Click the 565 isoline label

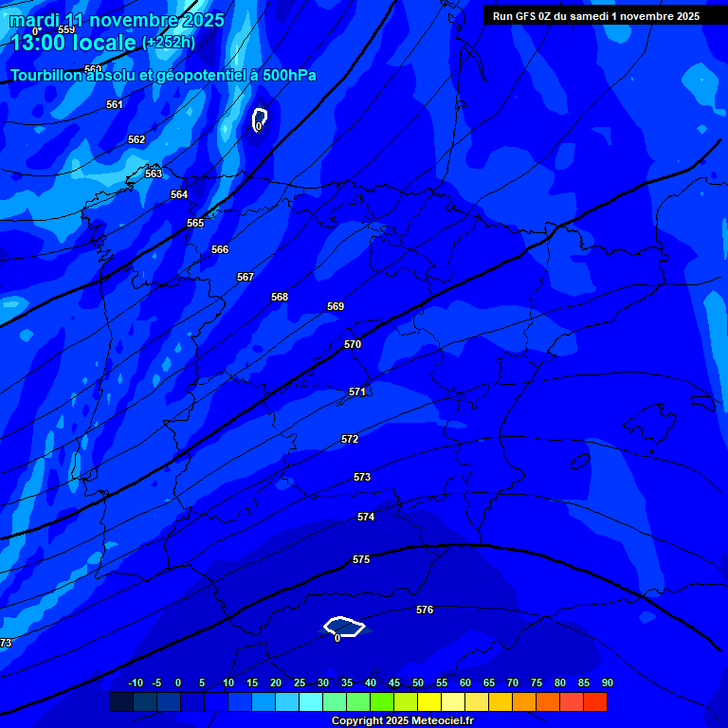tap(195, 223)
